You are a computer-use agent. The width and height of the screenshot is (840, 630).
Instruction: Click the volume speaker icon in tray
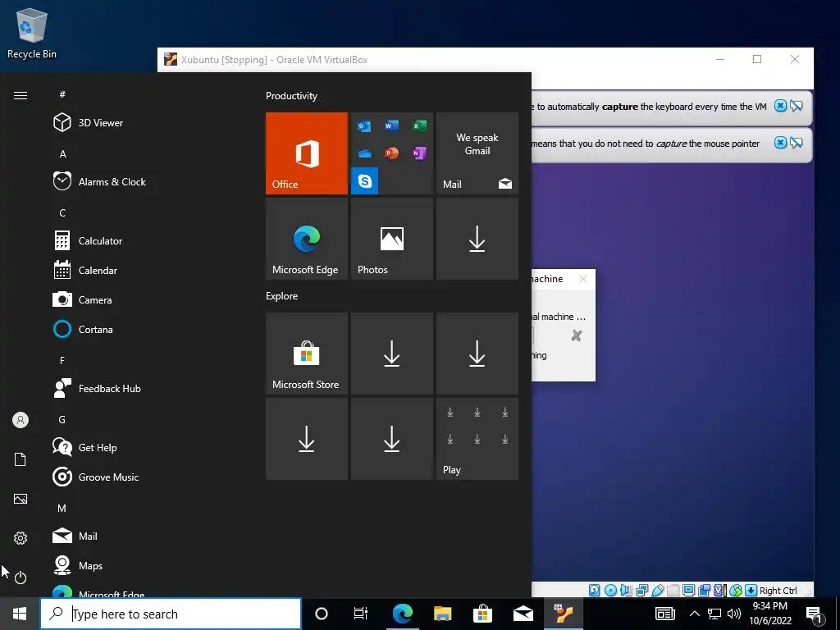coord(734,614)
